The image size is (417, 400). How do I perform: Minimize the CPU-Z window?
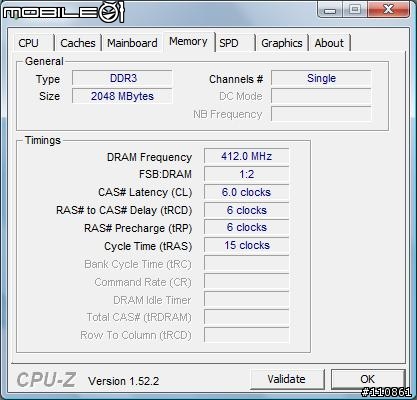point(330,9)
